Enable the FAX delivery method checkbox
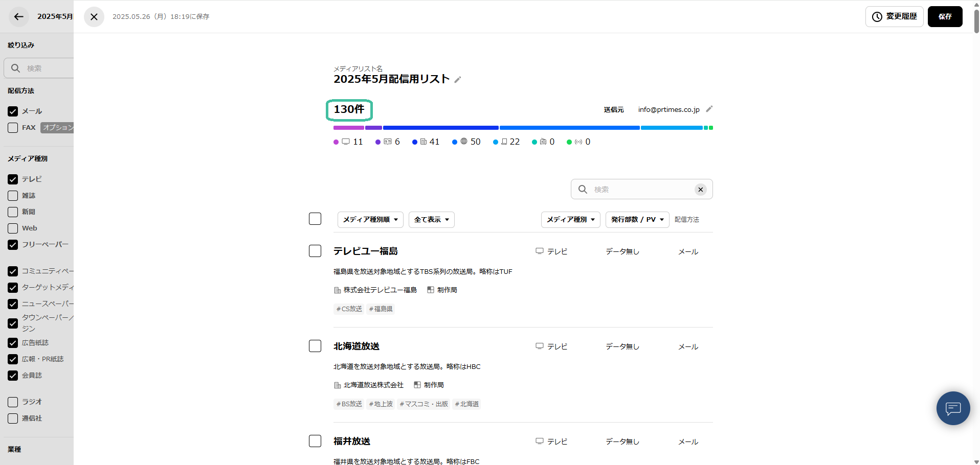The height and width of the screenshot is (465, 980). (x=13, y=128)
